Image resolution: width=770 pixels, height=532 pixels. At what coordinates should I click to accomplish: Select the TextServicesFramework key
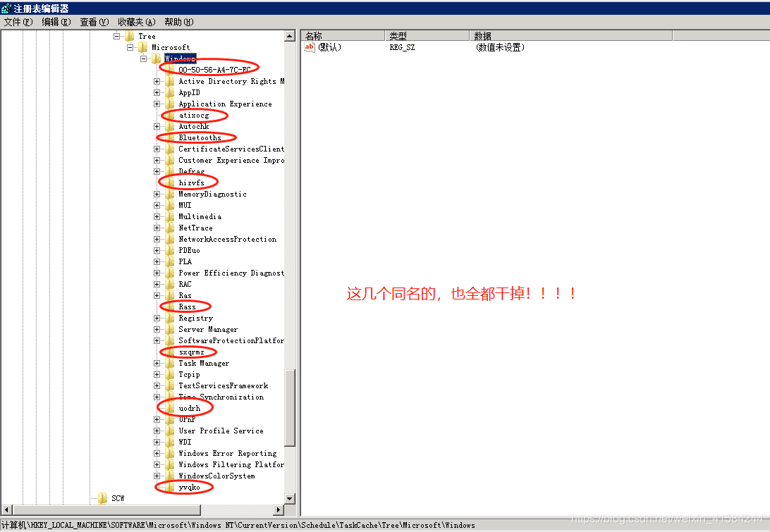[x=224, y=385]
